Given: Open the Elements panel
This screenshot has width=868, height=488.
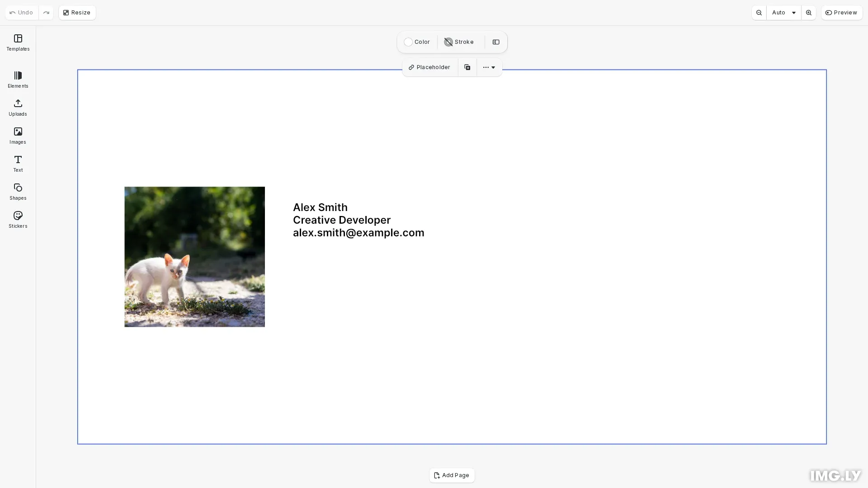Looking at the screenshot, I should pos(18,80).
